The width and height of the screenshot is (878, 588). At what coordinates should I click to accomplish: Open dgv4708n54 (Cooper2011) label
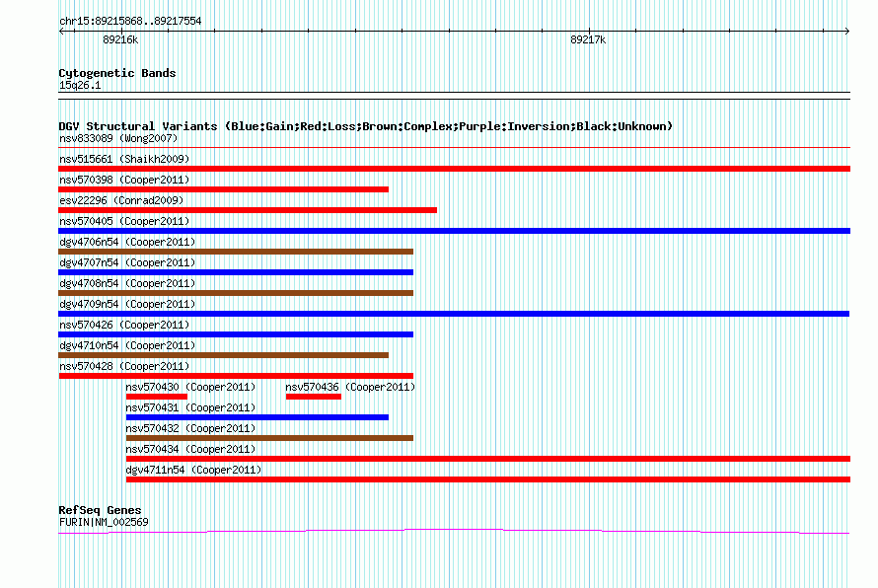pos(127,283)
